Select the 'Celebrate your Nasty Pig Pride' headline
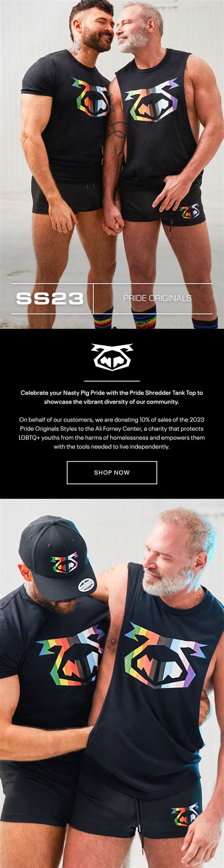The image size is (224, 868). (112, 397)
